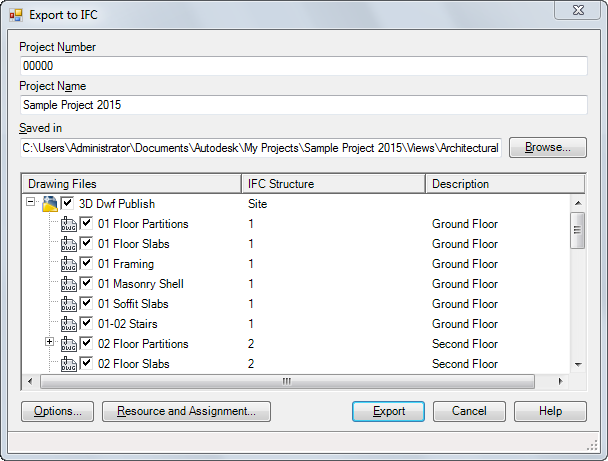This screenshot has height=461, width=608.
Task: Click the 01 Soffit Slabs drawing icon
Action: tap(69, 304)
